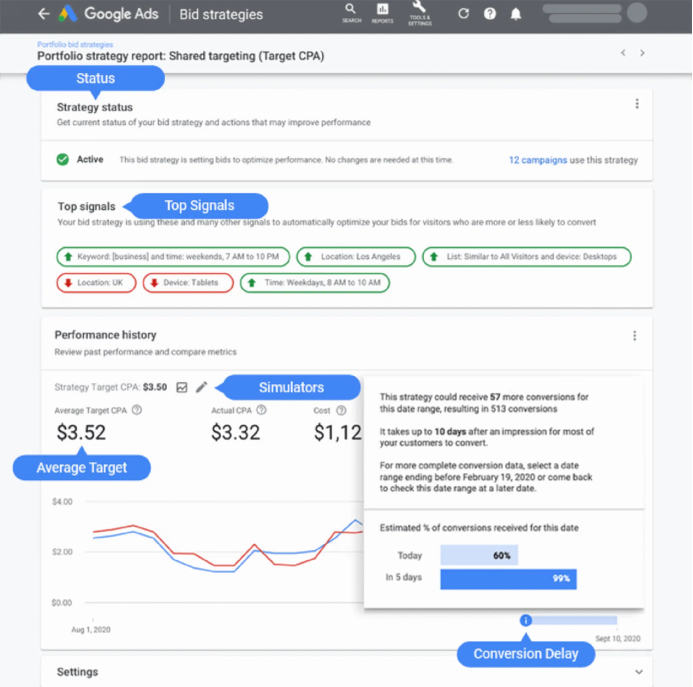The image size is (693, 687).
Task: Open the simulator chart icon beside Target CPA
Action: pos(182,387)
